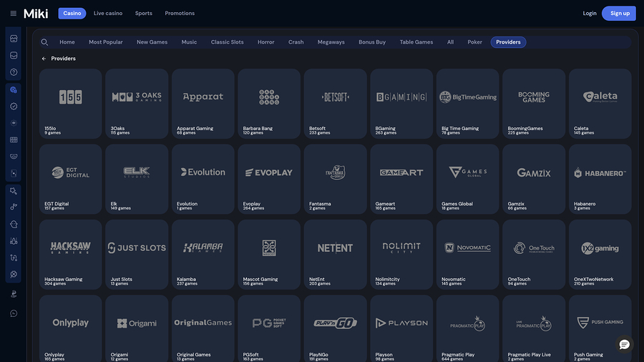
Task: Open the Poker tab
Action: tap(475, 42)
